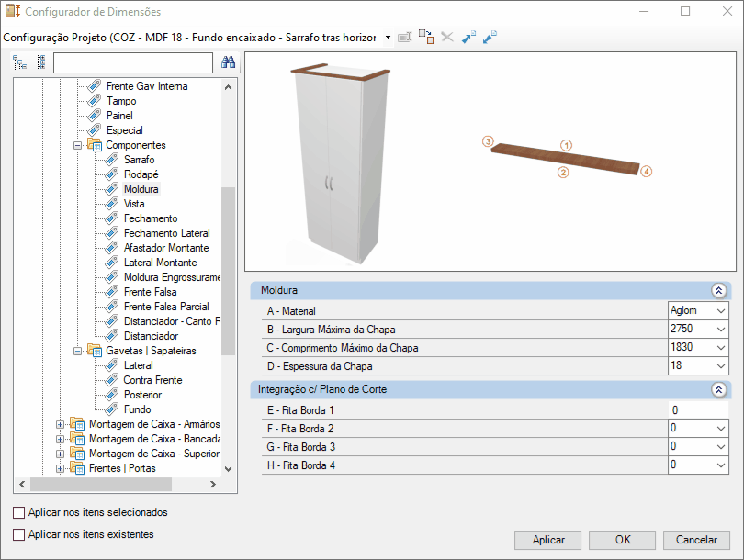Click the gray delete X toolbar icon
The width and height of the screenshot is (744, 560).
(447, 37)
